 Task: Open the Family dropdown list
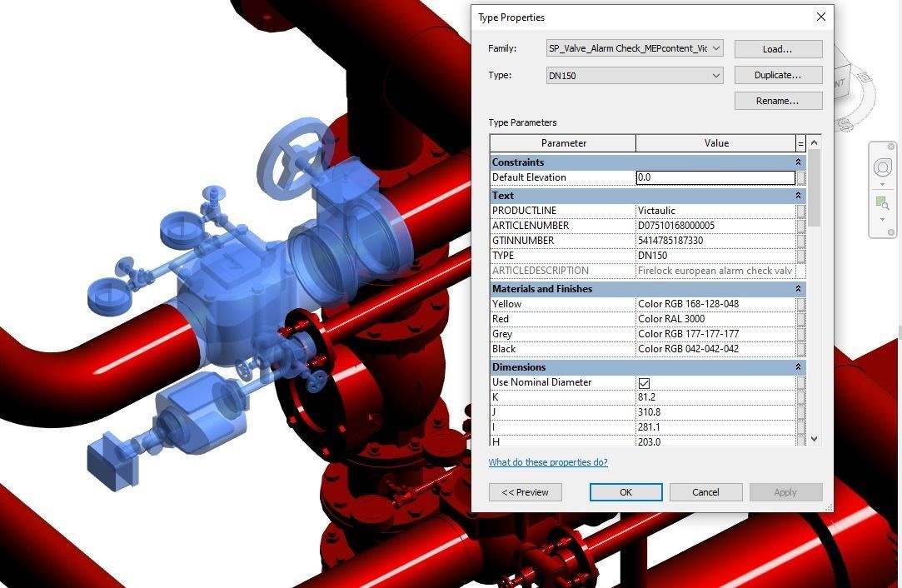715,48
